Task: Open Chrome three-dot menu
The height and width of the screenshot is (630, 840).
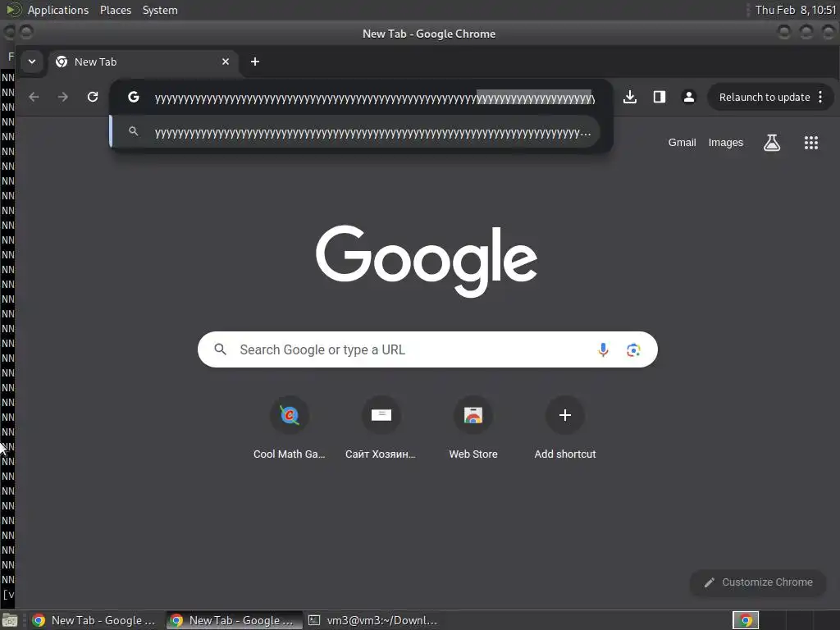Action: coord(820,97)
